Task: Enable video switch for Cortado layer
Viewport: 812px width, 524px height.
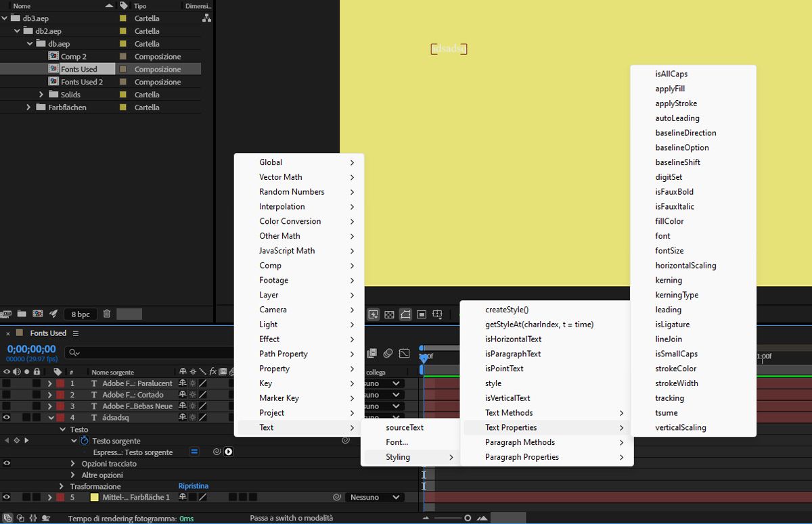Action: pyautogui.click(x=7, y=395)
